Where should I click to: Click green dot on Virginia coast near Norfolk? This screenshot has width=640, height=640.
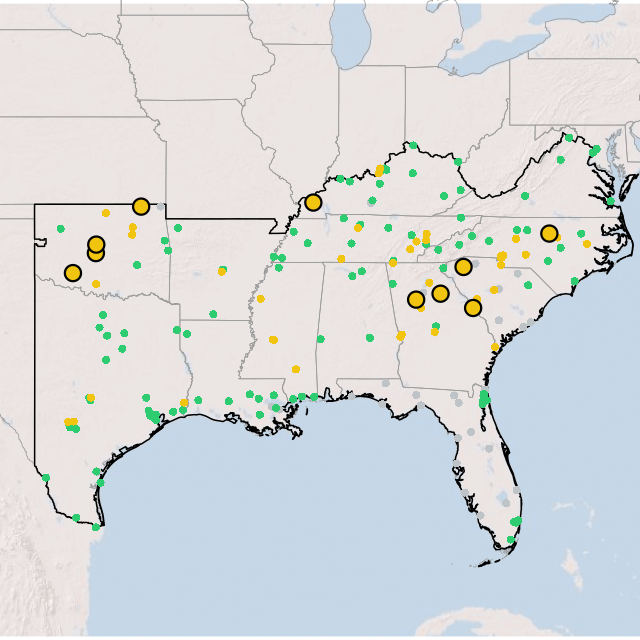pos(611,201)
